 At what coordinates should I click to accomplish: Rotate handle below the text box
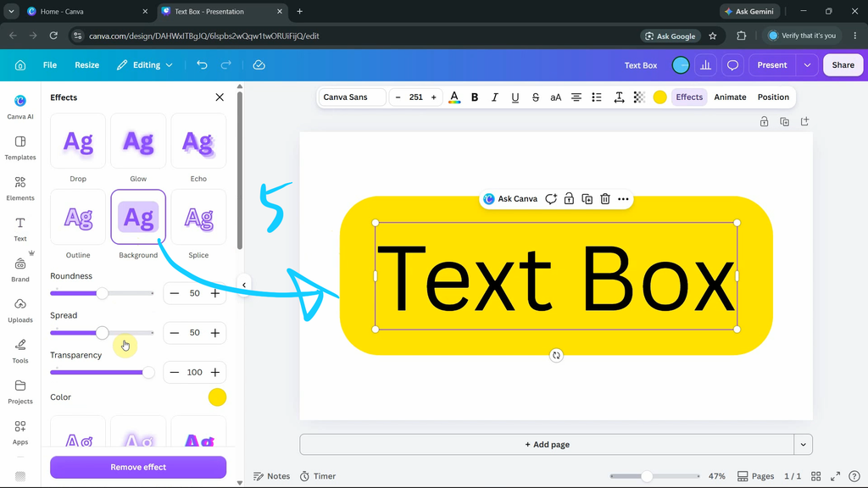(556, 355)
